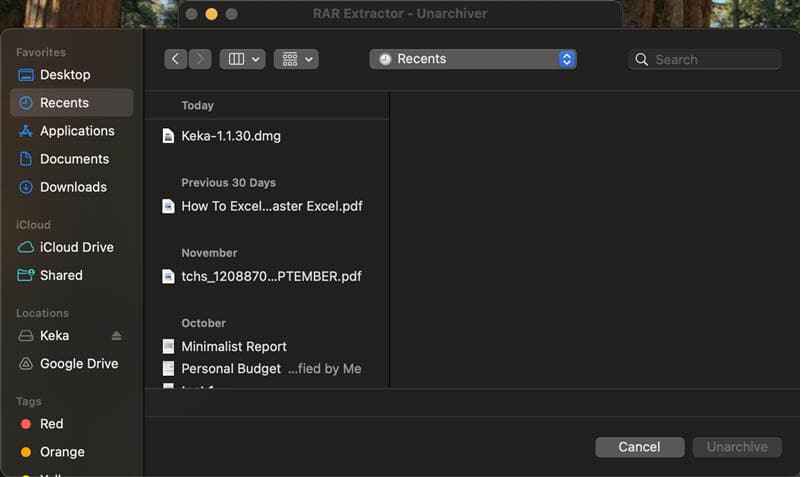
Task: Click the back navigation arrow
Action: click(x=176, y=59)
